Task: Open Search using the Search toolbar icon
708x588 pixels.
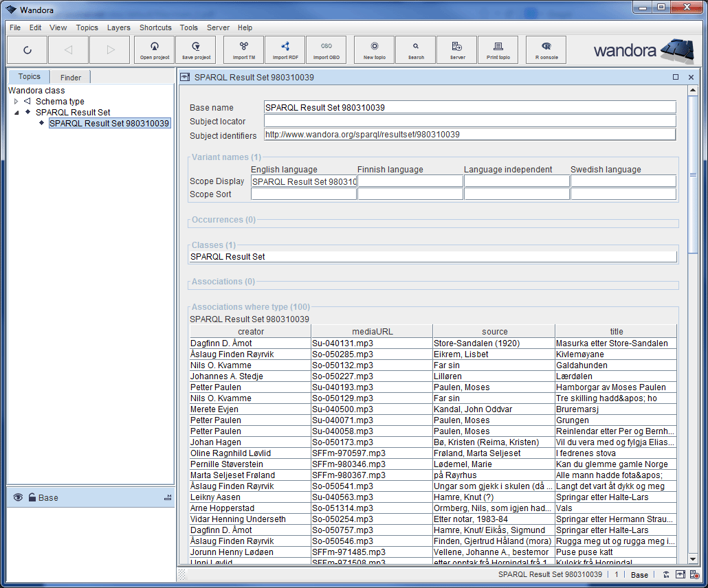Action: [x=415, y=49]
